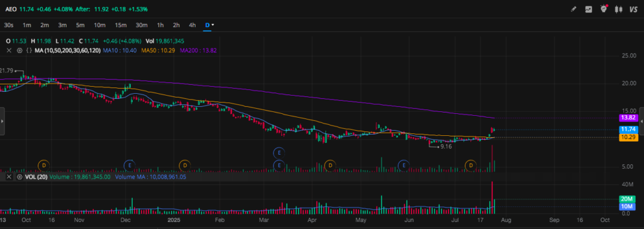Image resolution: width=644 pixels, height=229 pixels.
Task: Click the Aug label on the time axis
Action: coord(506,220)
